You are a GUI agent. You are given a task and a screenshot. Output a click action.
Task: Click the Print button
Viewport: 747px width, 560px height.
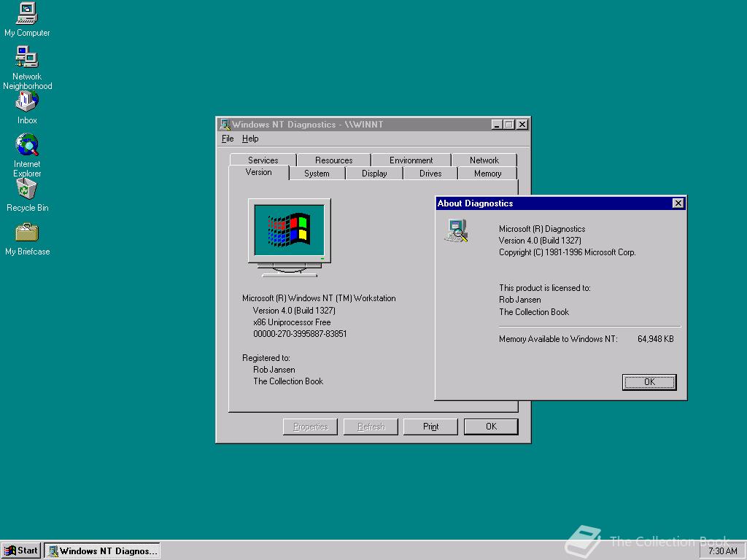tap(430, 426)
